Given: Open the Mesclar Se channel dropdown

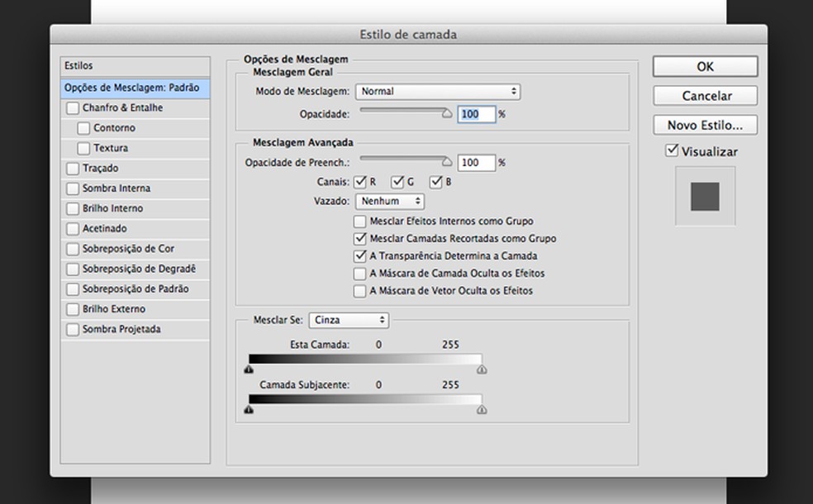Looking at the screenshot, I should (x=349, y=320).
